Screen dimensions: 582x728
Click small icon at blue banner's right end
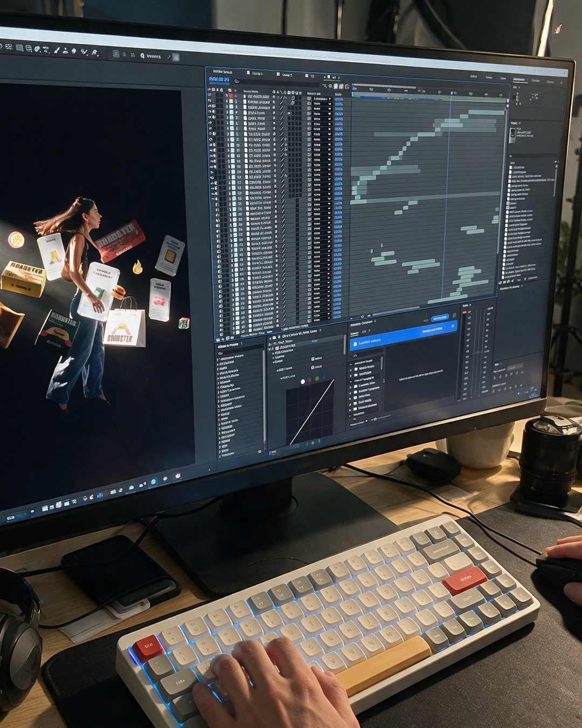pos(452,327)
